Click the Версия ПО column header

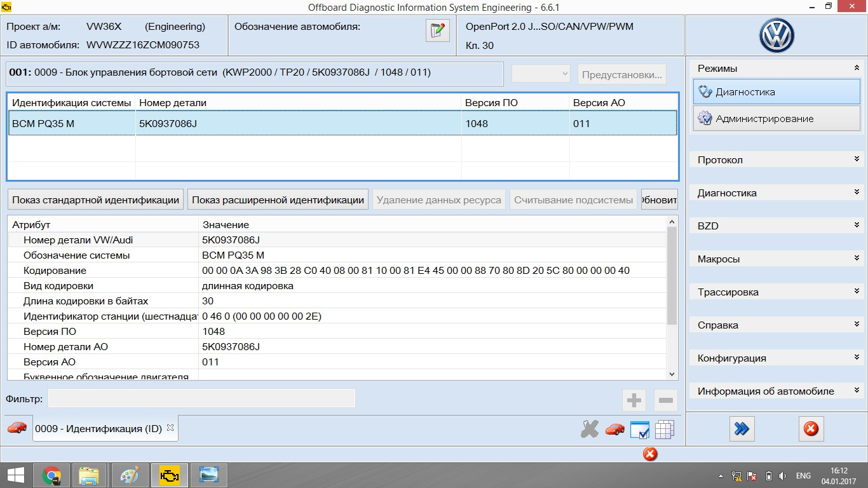pyautogui.click(x=515, y=102)
